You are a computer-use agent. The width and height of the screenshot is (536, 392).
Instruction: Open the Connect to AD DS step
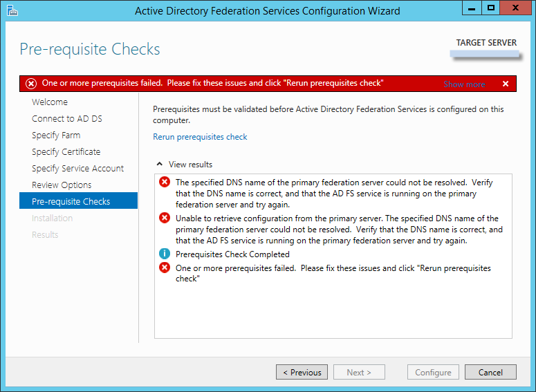[x=67, y=119]
